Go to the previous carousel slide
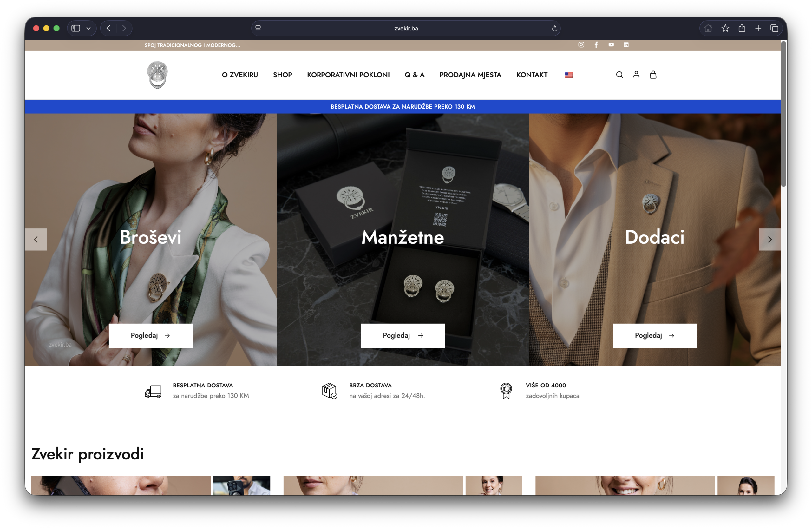The width and height of the screenshot is (812, 528). [36, 240]
